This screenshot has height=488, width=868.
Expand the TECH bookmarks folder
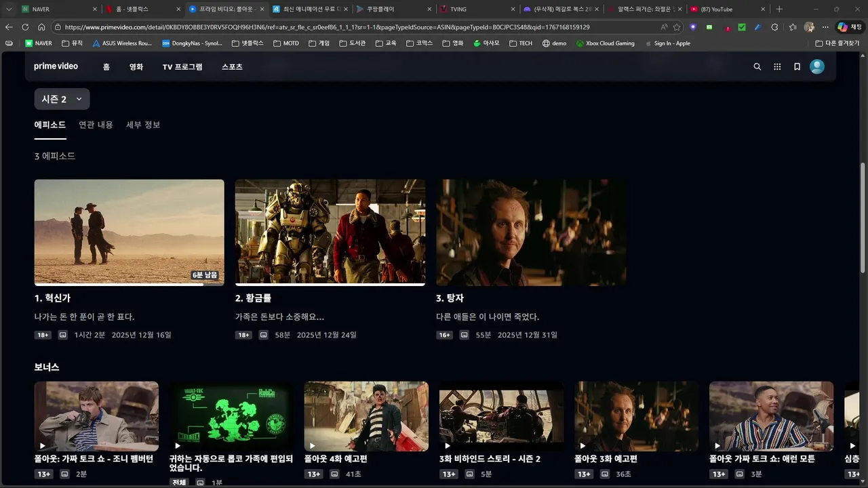click(x=520, y=43)
